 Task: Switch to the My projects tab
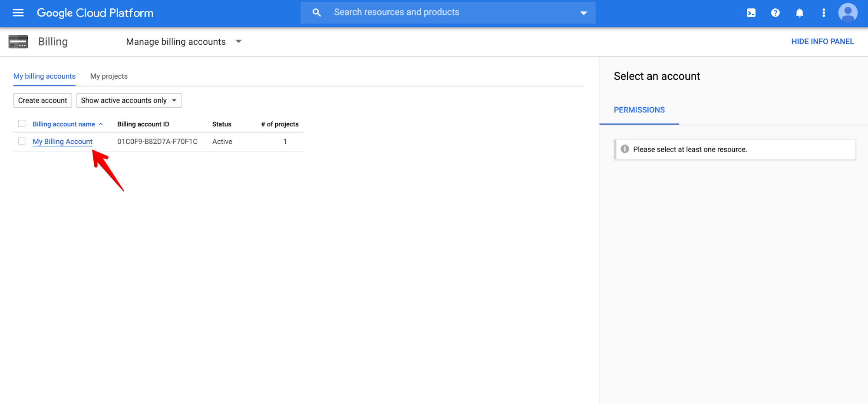coord(109,76)
